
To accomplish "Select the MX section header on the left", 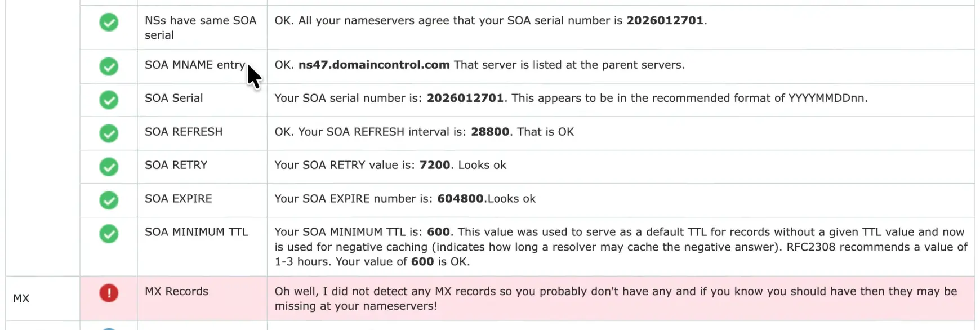I will tap(21, 298).
